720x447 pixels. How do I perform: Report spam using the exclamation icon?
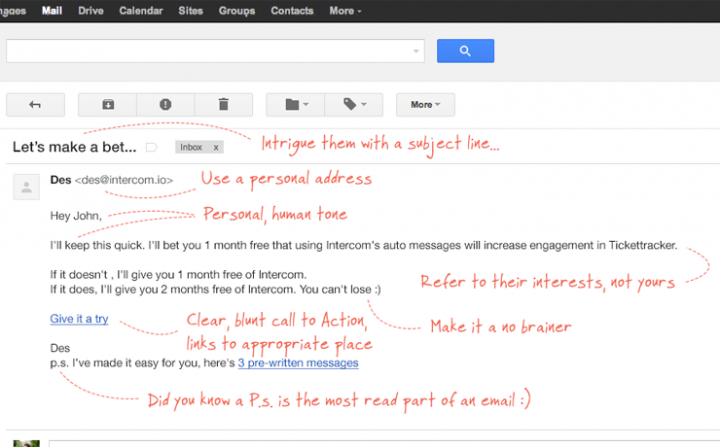165,105
